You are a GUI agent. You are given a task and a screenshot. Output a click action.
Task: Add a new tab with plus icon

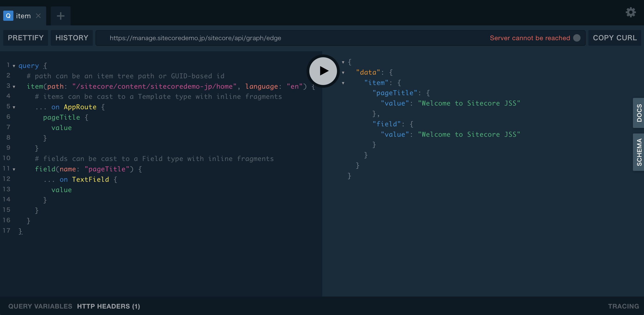(60, 16)
